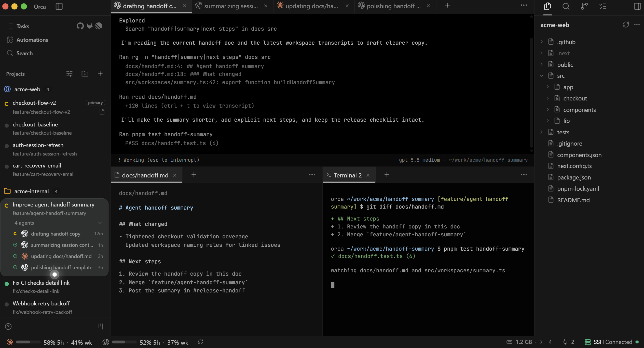Open the right panel search icon
This screenshot has height=348, width=644.
pos(566,6)
